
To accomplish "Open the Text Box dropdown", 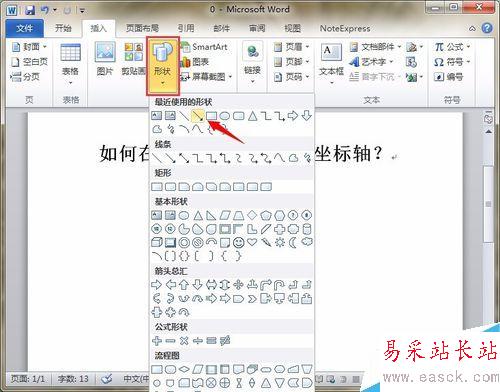I will click(x=331, y=63).
